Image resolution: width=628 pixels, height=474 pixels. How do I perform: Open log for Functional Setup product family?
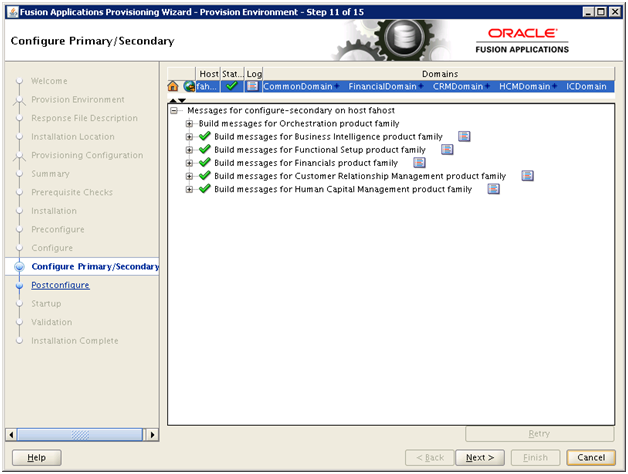click(x=447, y=150)
